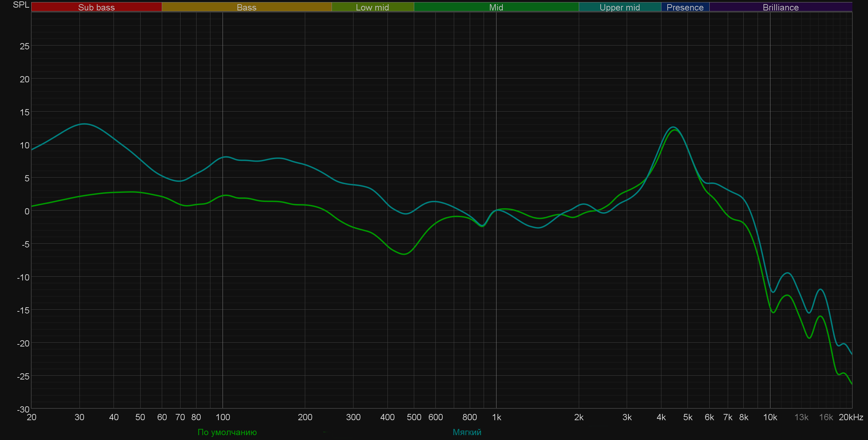Click the 100 Hz axis label
The height and width of the screenshot is (440, 868).
(223, 417)
